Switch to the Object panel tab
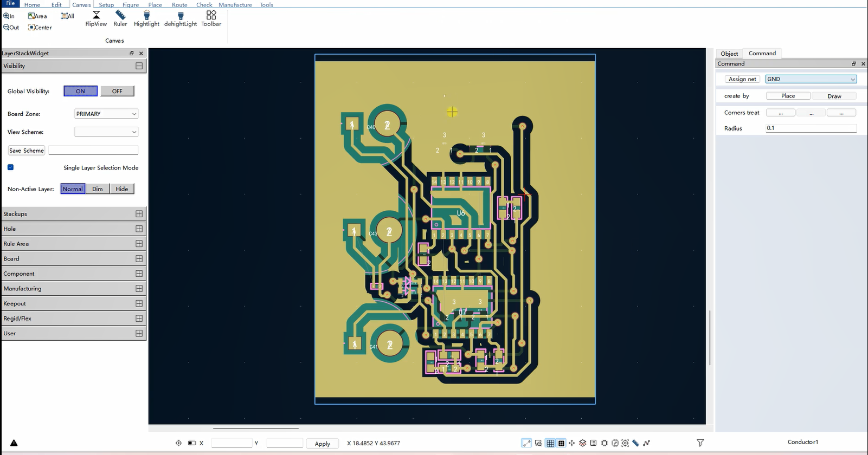Viewport: 868px width, 455px height. (729, 53)
